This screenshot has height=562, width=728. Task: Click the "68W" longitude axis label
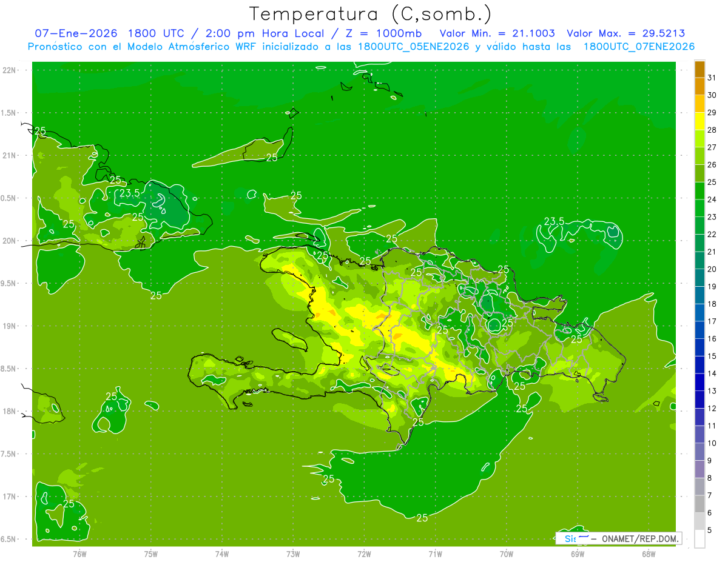649,554
